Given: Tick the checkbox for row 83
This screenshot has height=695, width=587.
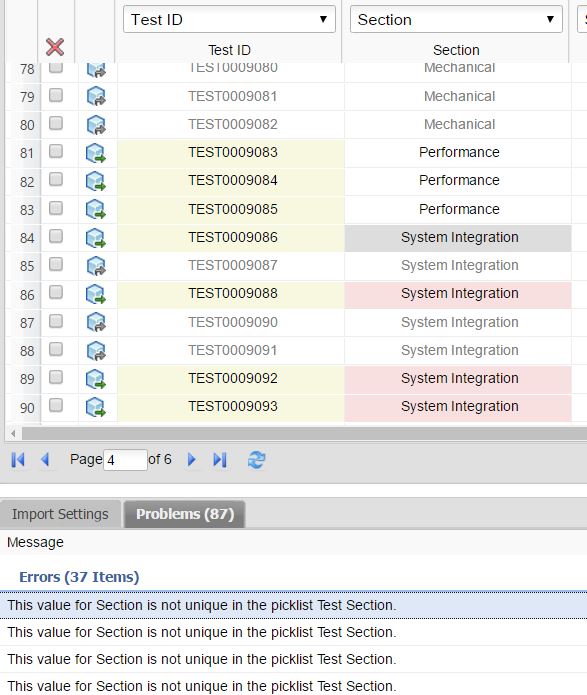Looking at the screenshot, I should pos(56,208).
